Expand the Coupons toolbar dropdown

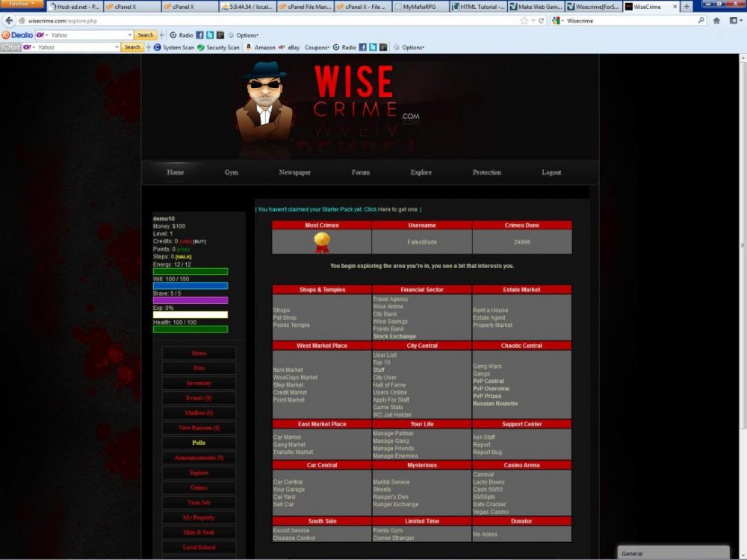pyautogui.click(x=317, y=47)
